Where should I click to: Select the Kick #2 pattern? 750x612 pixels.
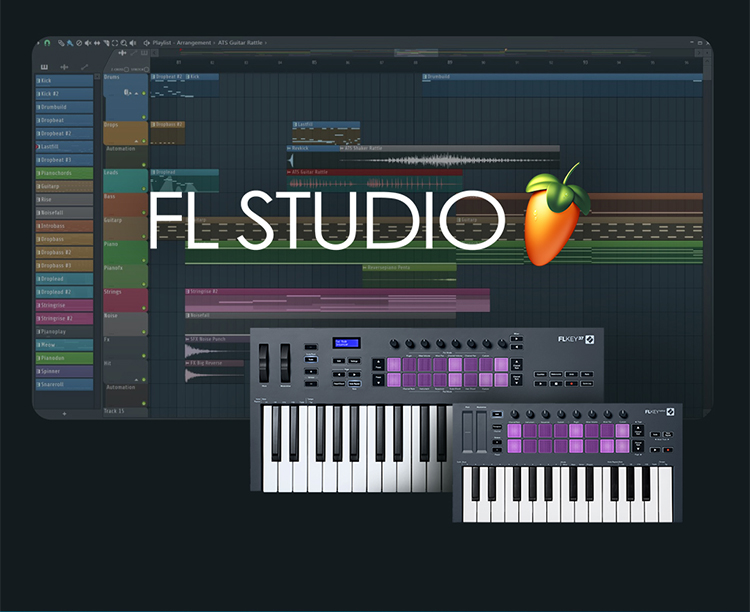64,94
